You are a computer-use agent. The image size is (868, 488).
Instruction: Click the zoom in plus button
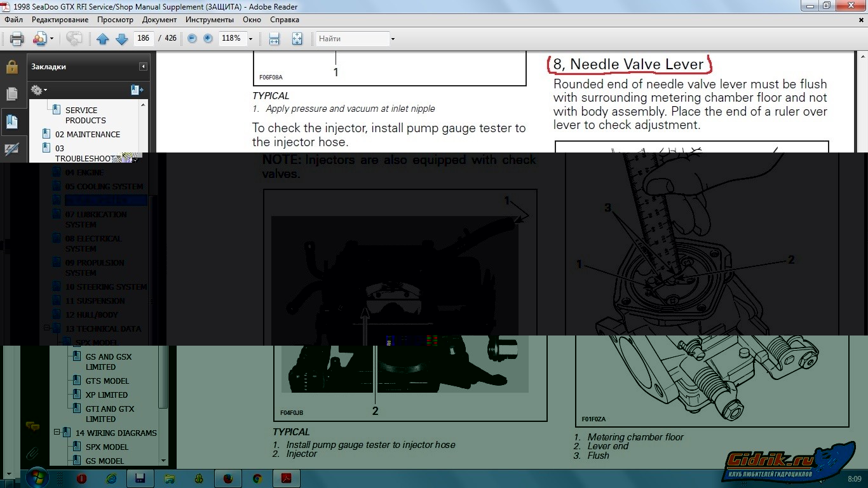tap(208, 39)
